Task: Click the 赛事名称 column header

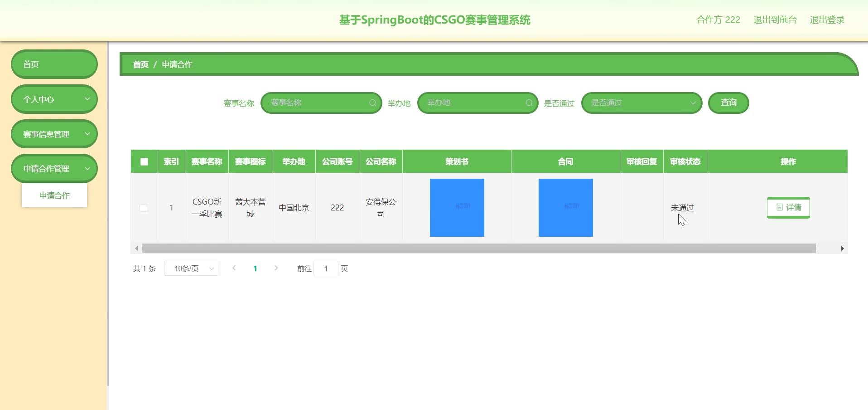Action: click(x=207, y=161)
